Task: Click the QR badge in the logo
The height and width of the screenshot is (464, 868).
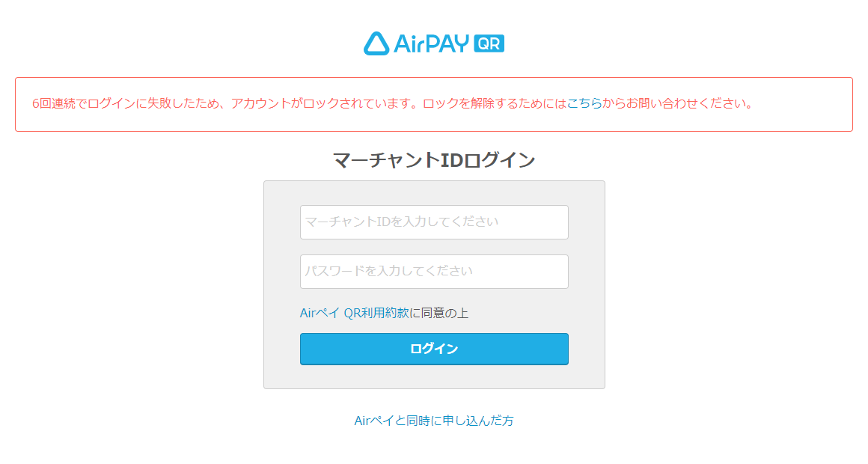Action: (489, 43)
